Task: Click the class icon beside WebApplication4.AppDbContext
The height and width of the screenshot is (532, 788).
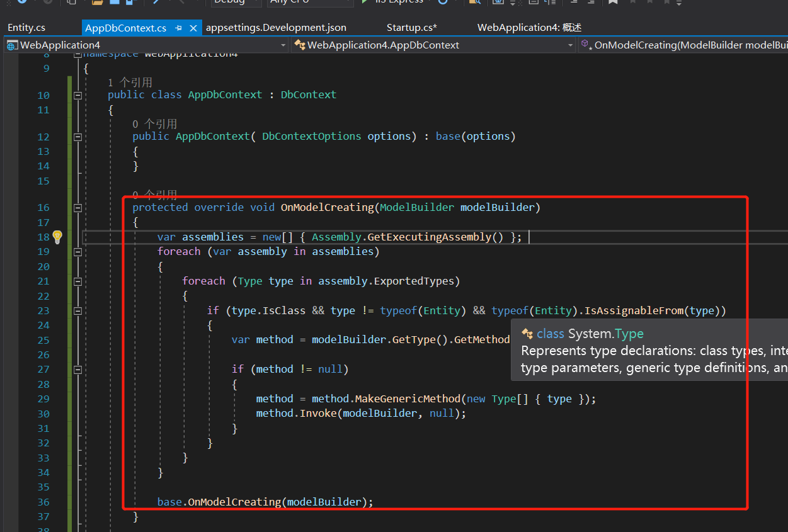Action: point(300,45)
